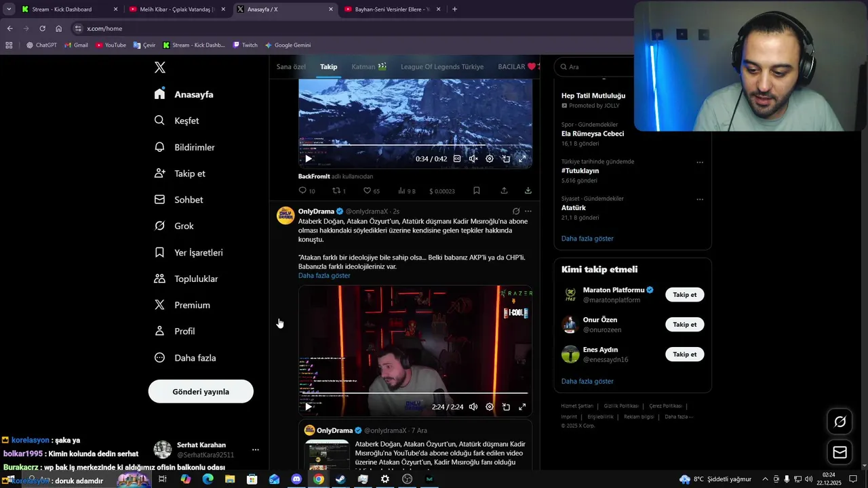The width and height of the screenshot is (868, 488).
Task: Open more options on OnlyDrama post
Action: [528, 211]
